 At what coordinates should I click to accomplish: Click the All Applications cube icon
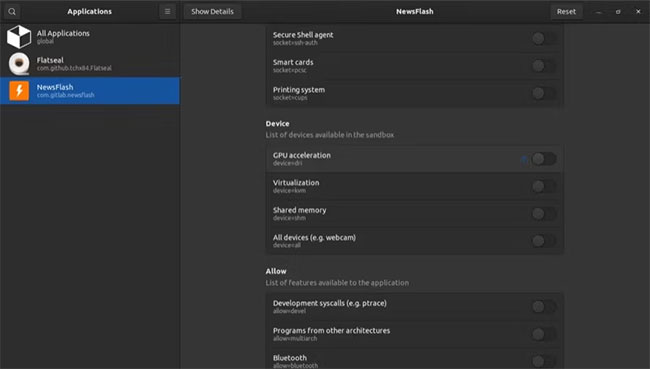point(19,37)
